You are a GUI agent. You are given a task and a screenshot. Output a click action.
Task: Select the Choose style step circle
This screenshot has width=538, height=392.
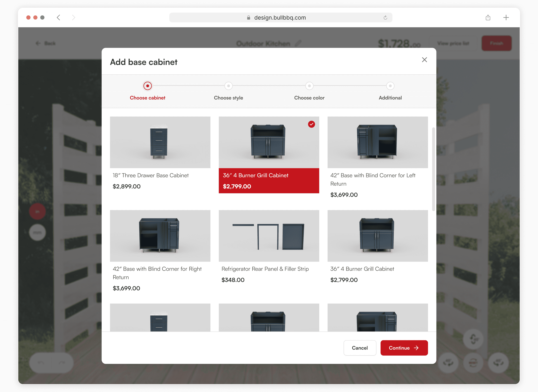(228, 86)
